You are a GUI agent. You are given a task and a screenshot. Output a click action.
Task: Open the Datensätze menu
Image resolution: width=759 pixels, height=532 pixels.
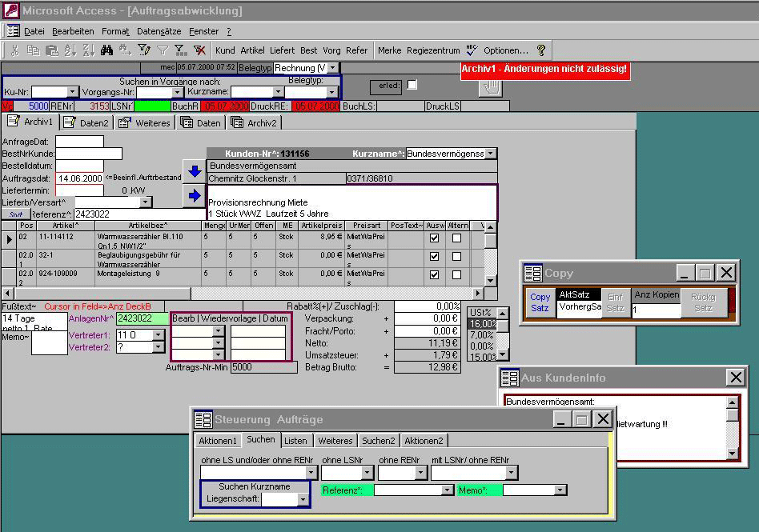[159, 31]
